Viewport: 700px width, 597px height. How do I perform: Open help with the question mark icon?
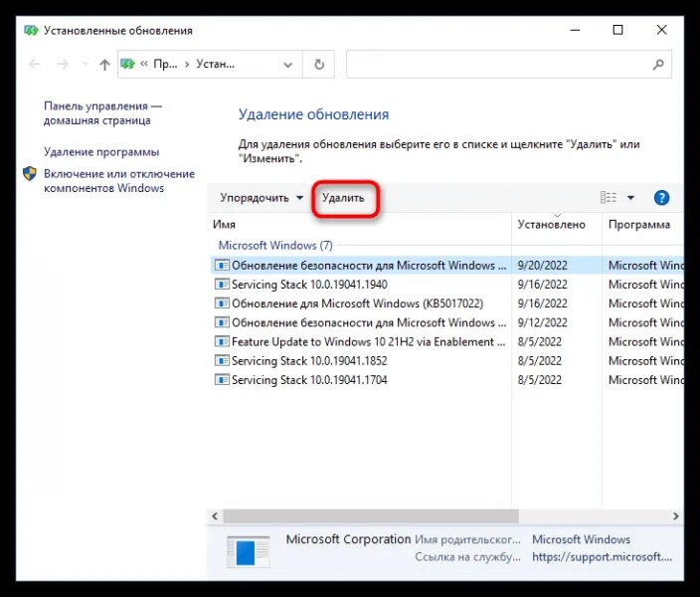coord(661,198)
